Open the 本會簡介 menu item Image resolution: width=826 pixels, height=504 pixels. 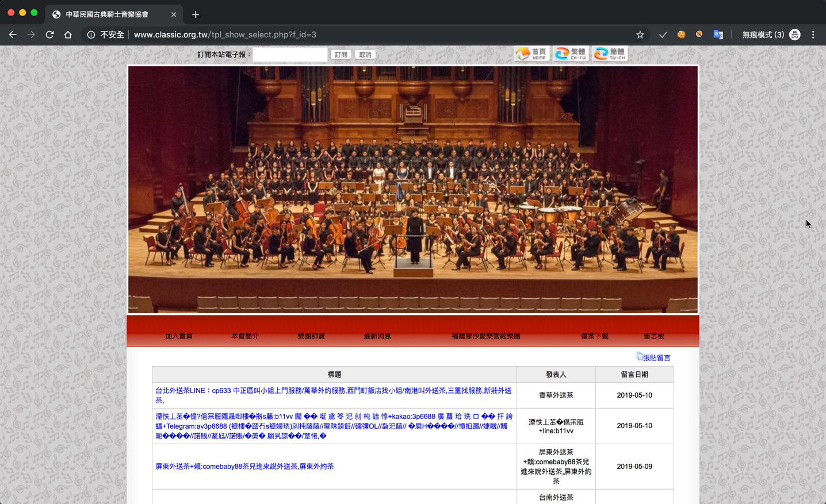pos(245,336)
